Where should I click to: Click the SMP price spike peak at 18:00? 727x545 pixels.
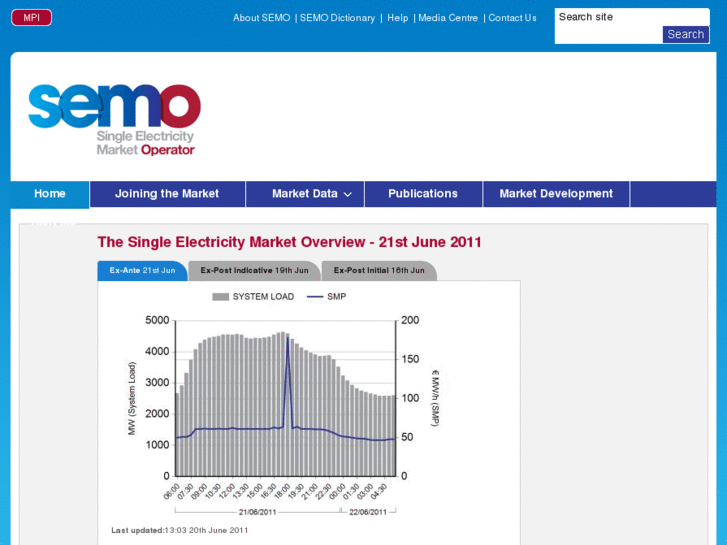288,338
